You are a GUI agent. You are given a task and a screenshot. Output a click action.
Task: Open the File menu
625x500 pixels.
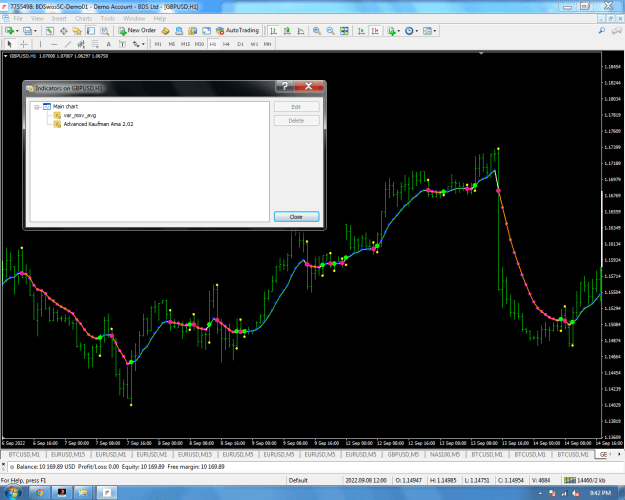(18, 18)
